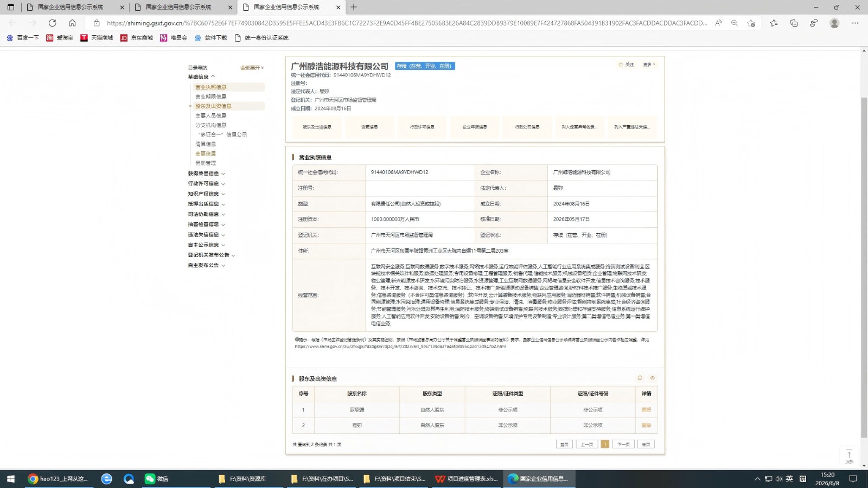The height and width of the screenshot is (488, 868).
Task: Jump back to top of page
Action: [x=849, y=457]
